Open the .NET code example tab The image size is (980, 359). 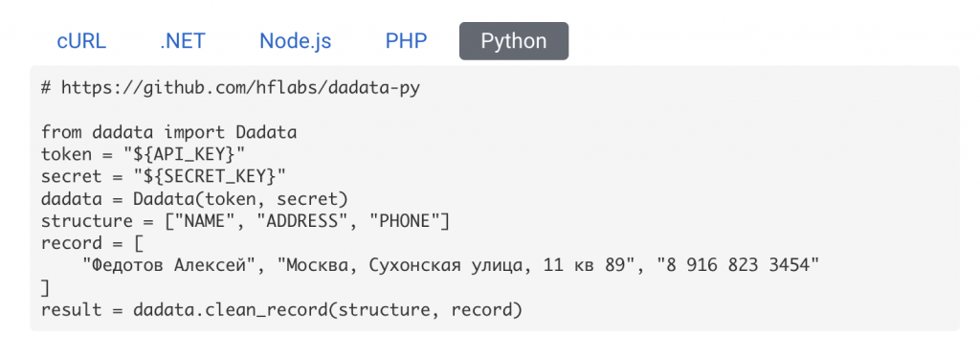click(183, 41)
